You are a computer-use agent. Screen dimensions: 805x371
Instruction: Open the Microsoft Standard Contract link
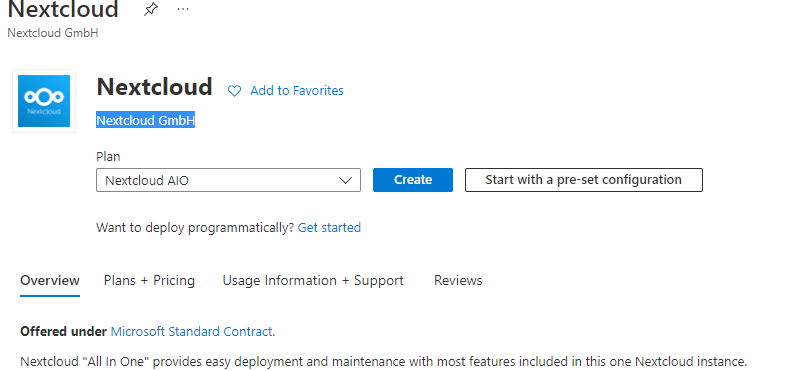[191, 331]
